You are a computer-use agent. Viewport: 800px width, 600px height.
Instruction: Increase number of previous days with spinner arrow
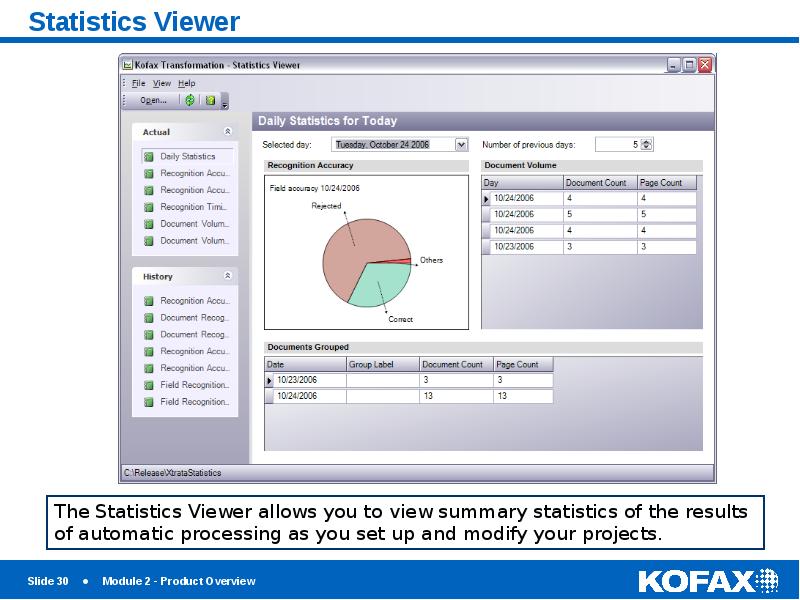(648, 141)
